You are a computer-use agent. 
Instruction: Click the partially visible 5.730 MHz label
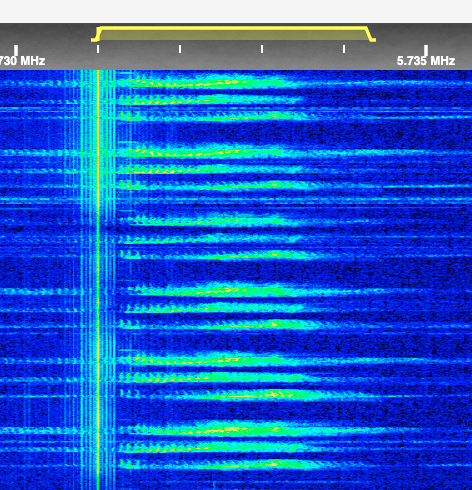[x=22, y=61]
